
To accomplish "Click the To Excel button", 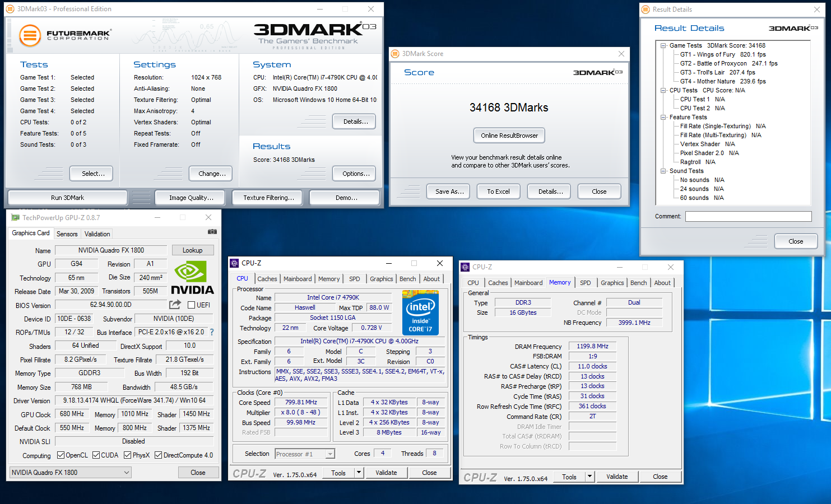I will pyautogui.click(x=498, y=192).
